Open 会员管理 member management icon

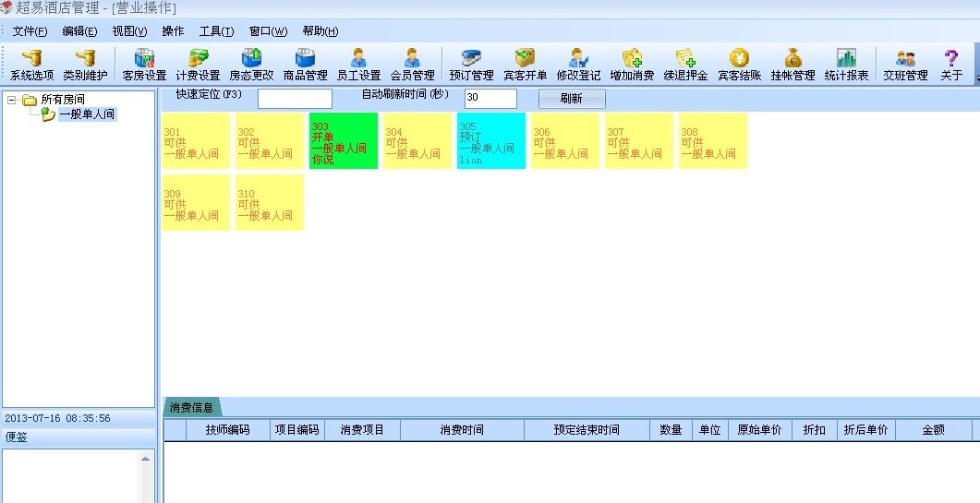coord(412,65)
